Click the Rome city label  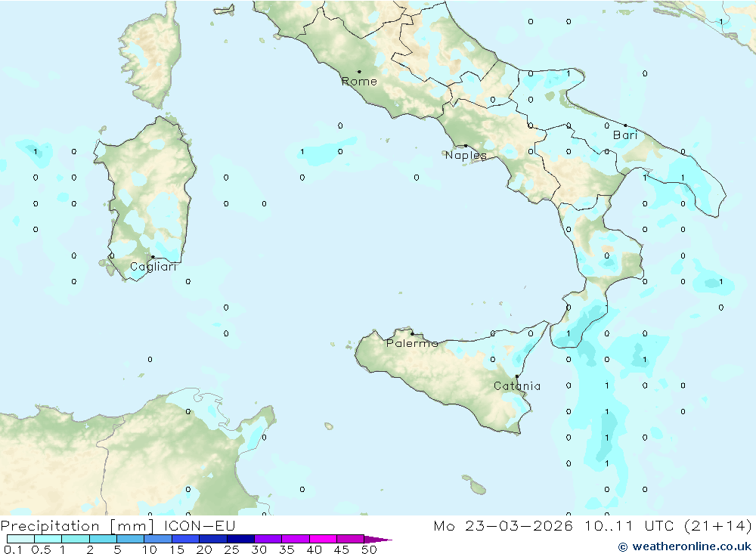(x=359, y=82)
